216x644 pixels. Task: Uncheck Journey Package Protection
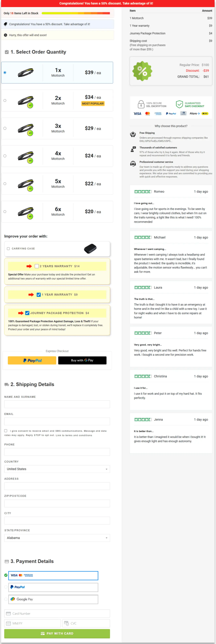[27, 313]
